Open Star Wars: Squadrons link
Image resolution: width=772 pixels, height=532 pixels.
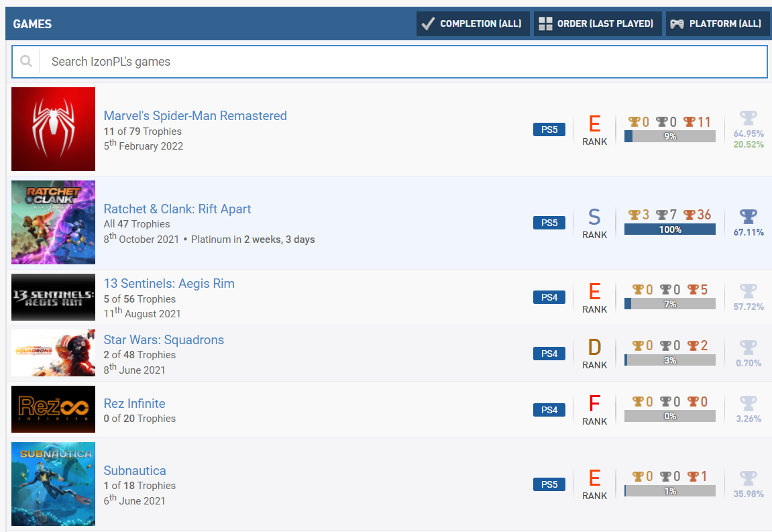coord(164,339)
